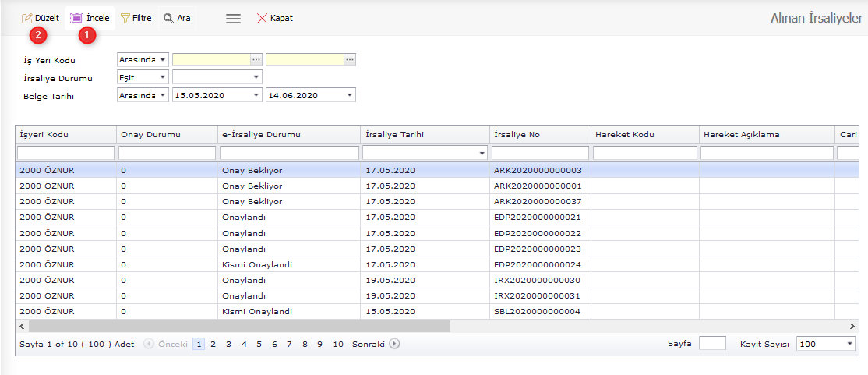The width and height of the screenshot is (868, 375).
Task: Select row with ARK2020000000037
Action: point(538,201)
